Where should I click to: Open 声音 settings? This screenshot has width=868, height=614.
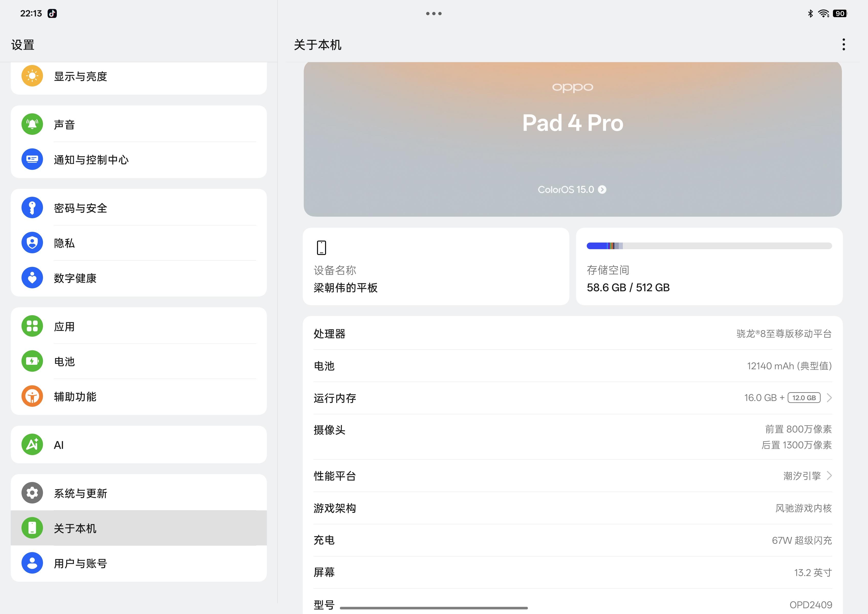tap(139, 124)
